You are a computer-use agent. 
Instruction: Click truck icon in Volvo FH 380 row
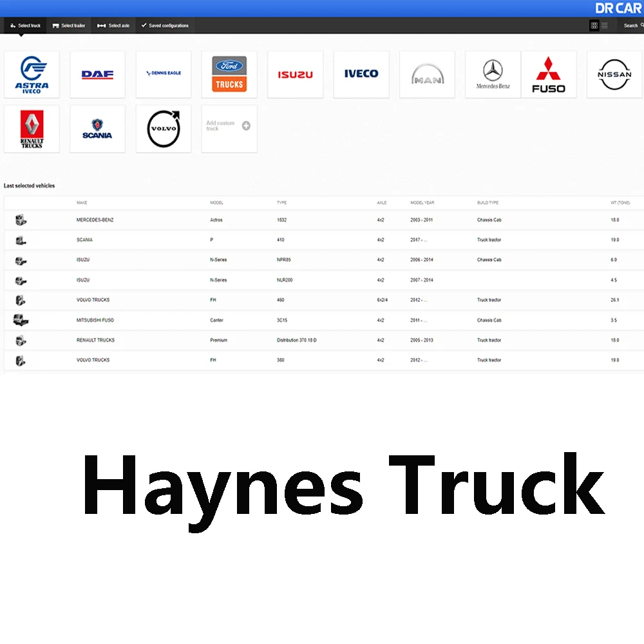coord(20,361)
